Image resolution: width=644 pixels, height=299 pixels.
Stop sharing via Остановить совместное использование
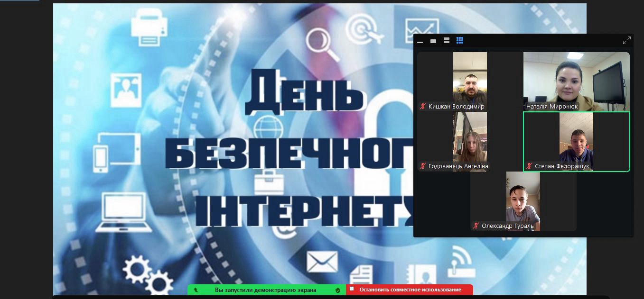pos(410,290)
